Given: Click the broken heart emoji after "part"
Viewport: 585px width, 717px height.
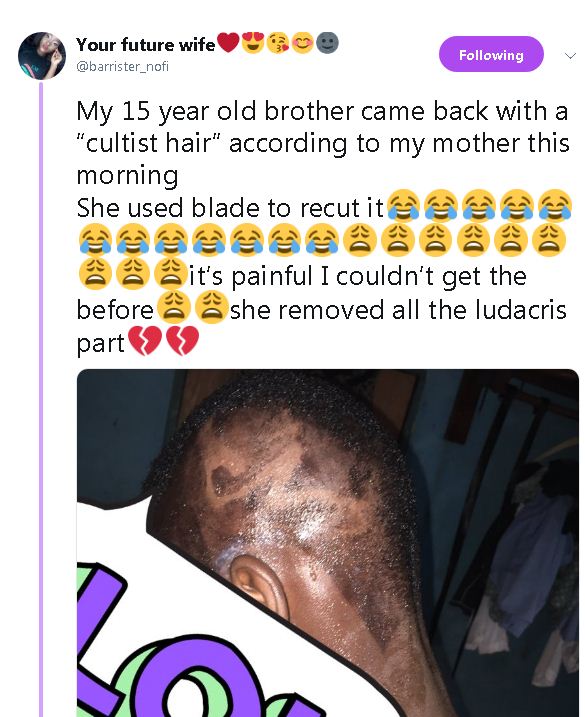Looking at the screenshot, I should tap(145, 341).
